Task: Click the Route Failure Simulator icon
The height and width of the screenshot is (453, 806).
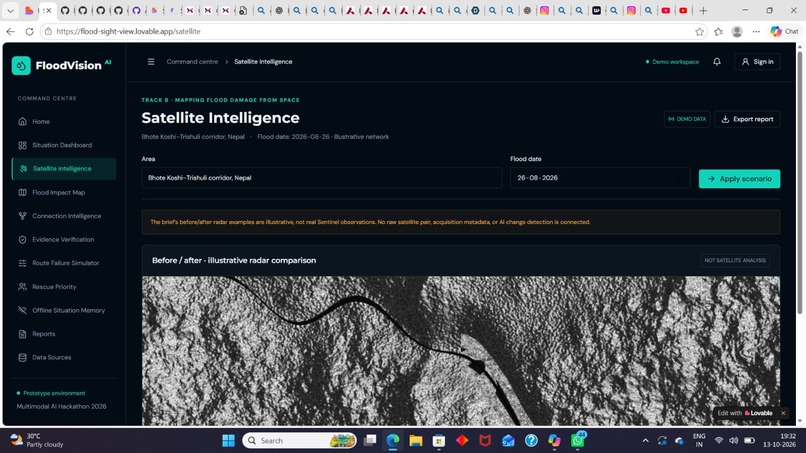Action: pos(22,263)
